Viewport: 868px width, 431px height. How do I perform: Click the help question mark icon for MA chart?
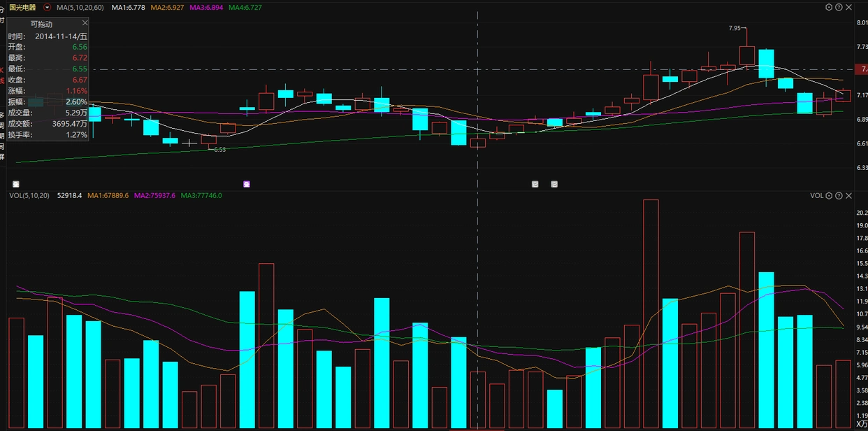click(x=839, y=7)
